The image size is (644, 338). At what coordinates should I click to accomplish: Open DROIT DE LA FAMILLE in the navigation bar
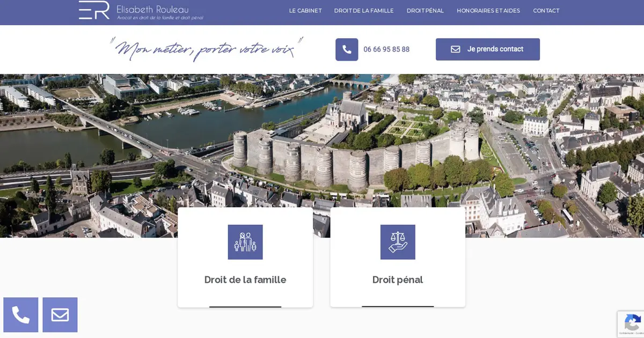(364, 11)
